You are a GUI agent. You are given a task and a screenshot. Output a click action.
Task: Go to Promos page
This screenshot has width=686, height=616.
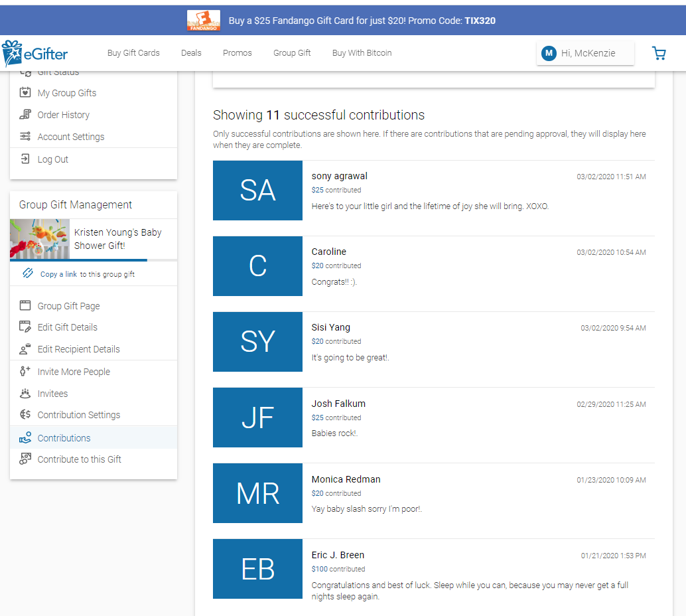coord(237,53)
